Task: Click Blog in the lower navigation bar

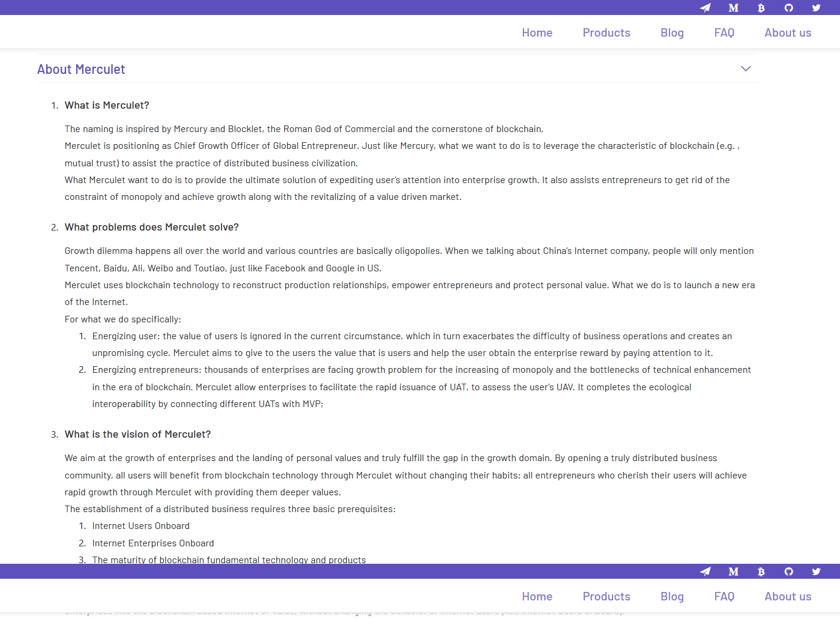Action: [x=672, y=597]
